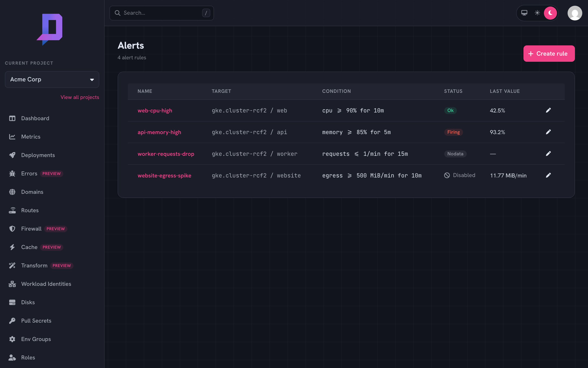Open the user avatar menu

[575, 13]
